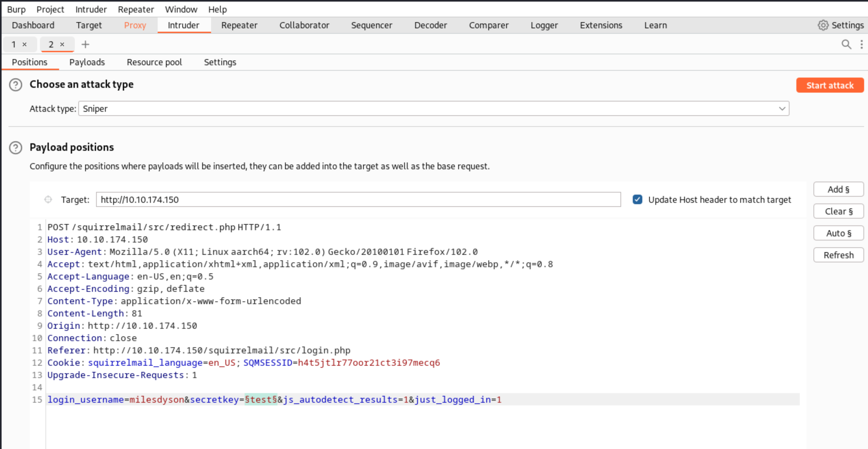Screen dimensions: 868x449
Task: Click the search magnifier icon
Action: (x=846, y=44)
